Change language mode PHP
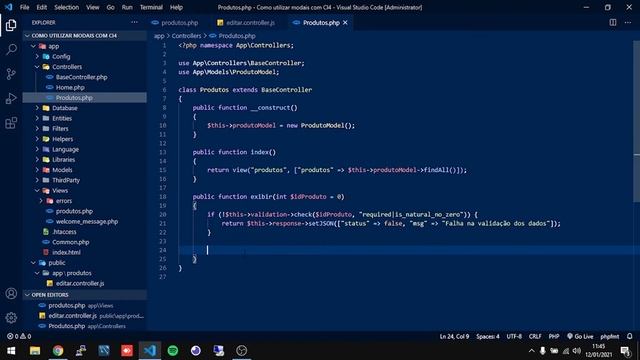The width and height of the screenshot is (640, 360). (554, 336)
